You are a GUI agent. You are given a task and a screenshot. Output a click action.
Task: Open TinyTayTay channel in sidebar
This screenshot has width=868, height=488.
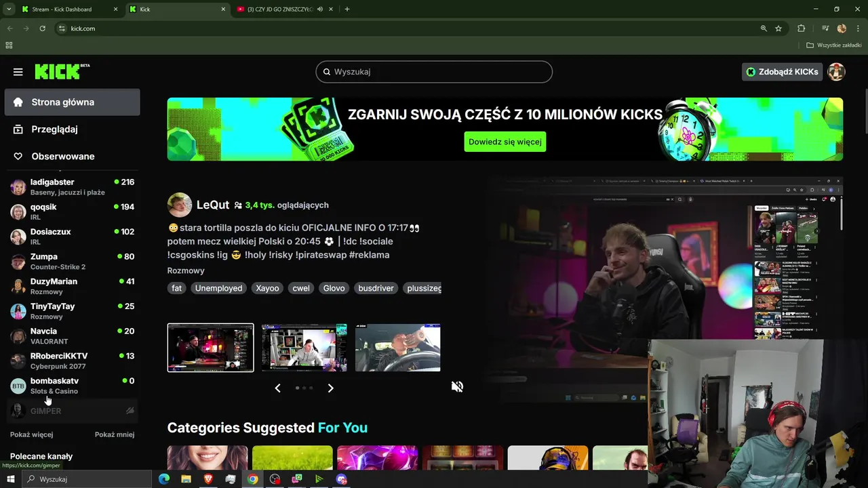(73, 311)
